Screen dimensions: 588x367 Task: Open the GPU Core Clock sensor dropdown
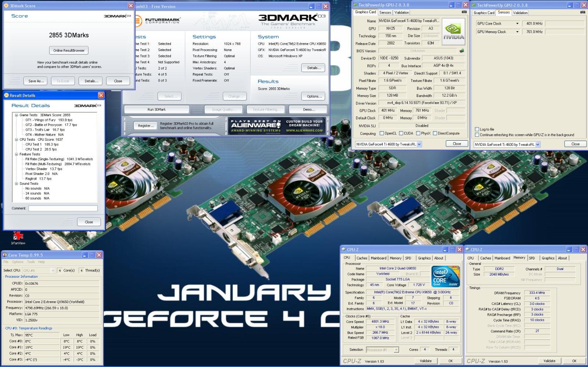(517, 24)
